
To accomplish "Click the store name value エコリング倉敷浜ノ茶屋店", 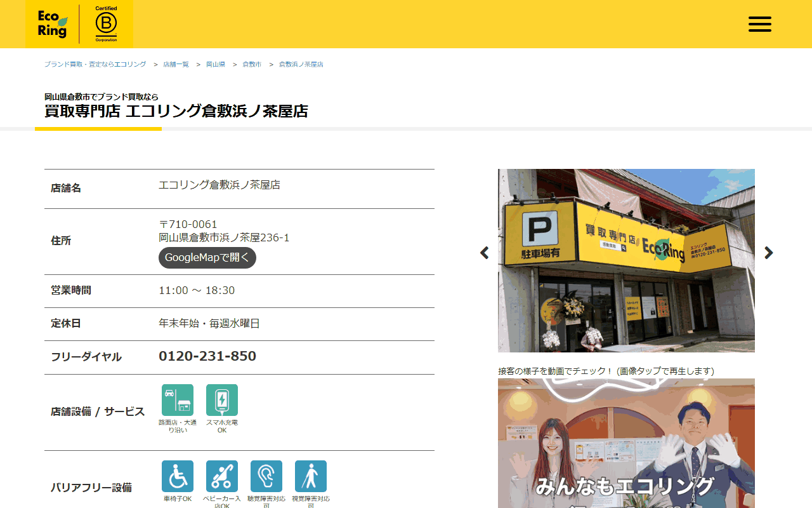I will point(219,185).
